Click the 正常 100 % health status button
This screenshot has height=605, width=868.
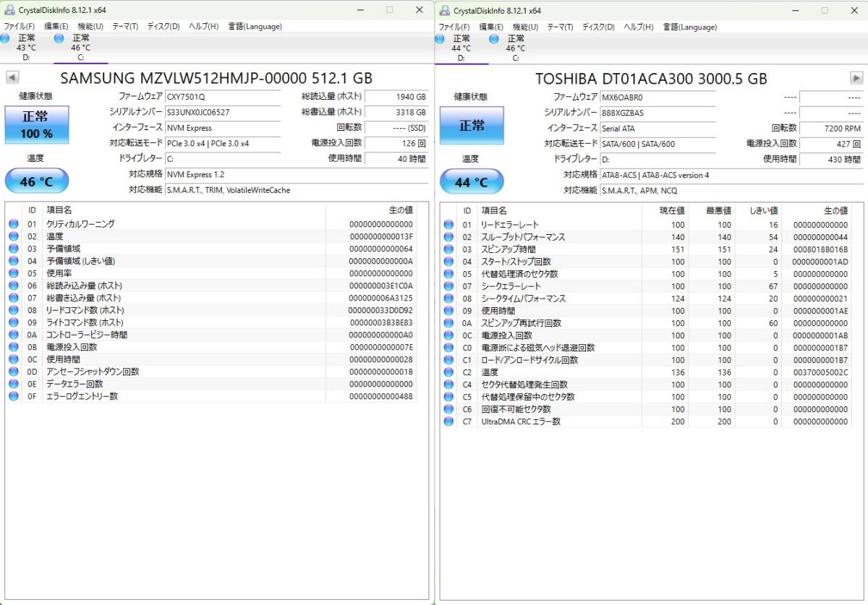click(x=37, y=125)
